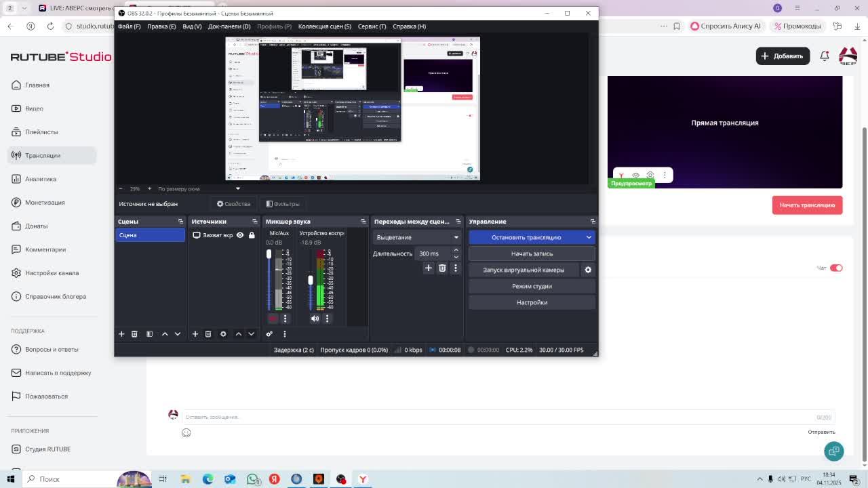
Task: Open Правка (E) menu in OBS
Action: click(x=161, y=26)
